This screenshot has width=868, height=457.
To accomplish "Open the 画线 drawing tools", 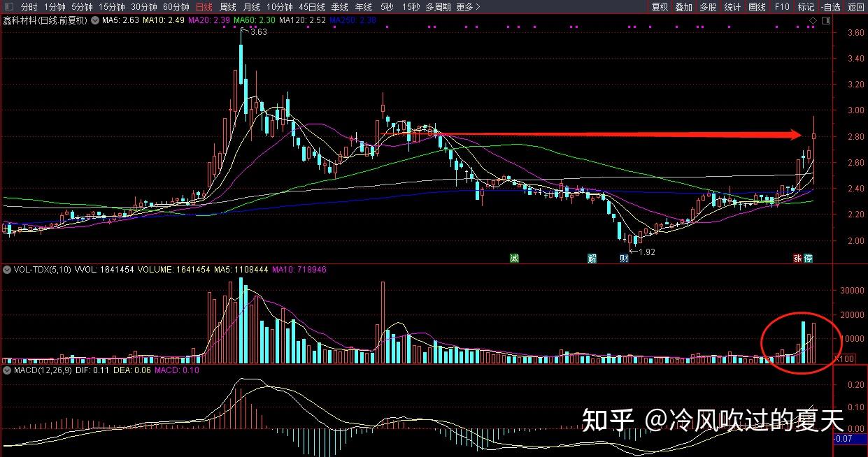I will (756, 6).
